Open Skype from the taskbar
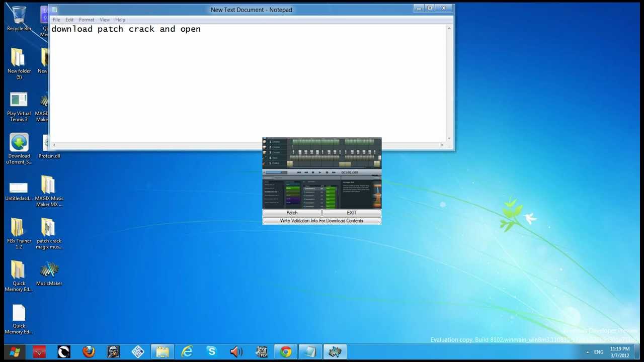Image resolution: width=644 pixels, height=362 pixels. [x=212, y=352]
